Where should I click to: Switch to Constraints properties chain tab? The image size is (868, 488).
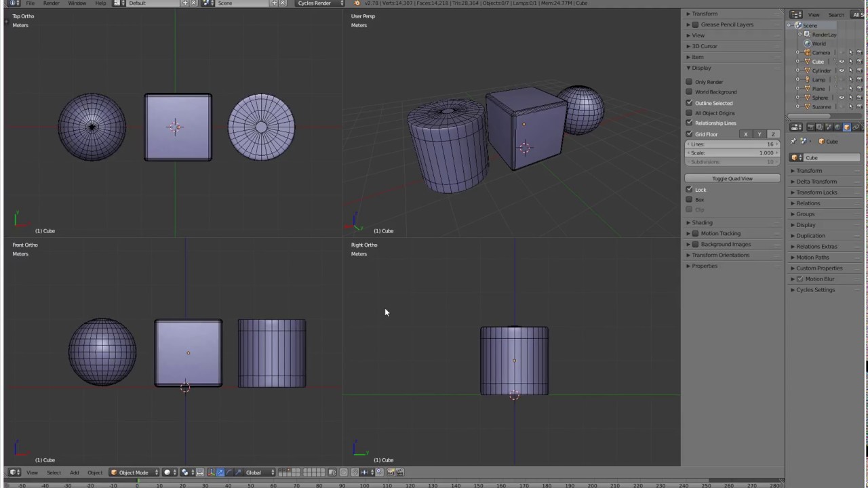click(856, 127)
